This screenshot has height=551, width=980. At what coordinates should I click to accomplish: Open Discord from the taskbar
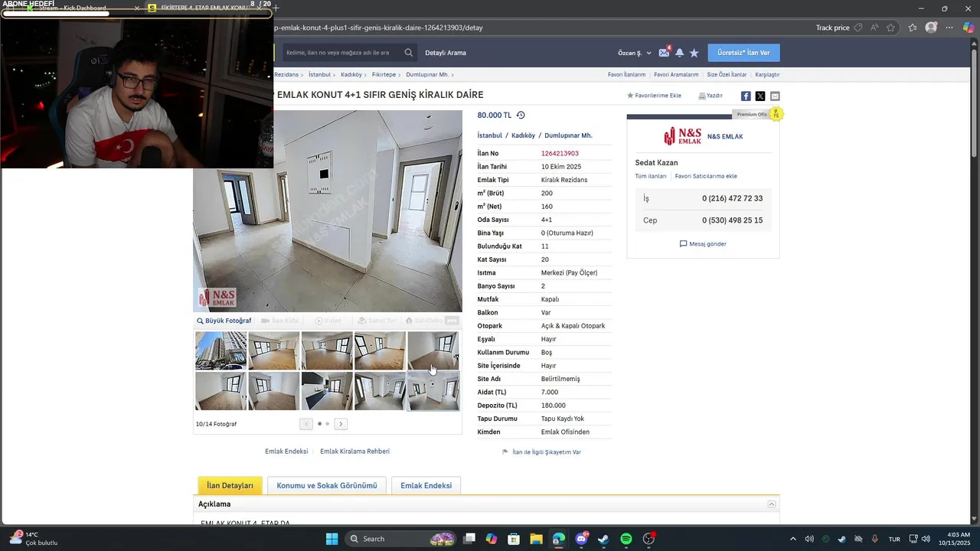581,539
